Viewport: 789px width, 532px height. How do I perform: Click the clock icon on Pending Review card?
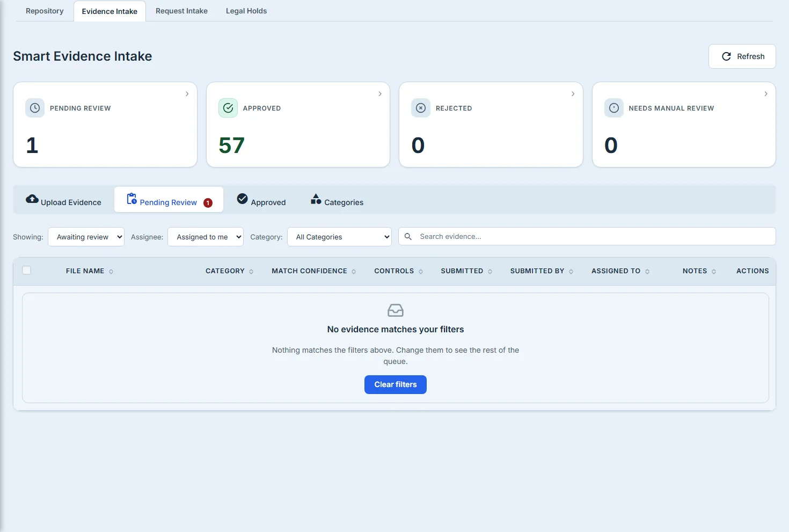[35, 108]
